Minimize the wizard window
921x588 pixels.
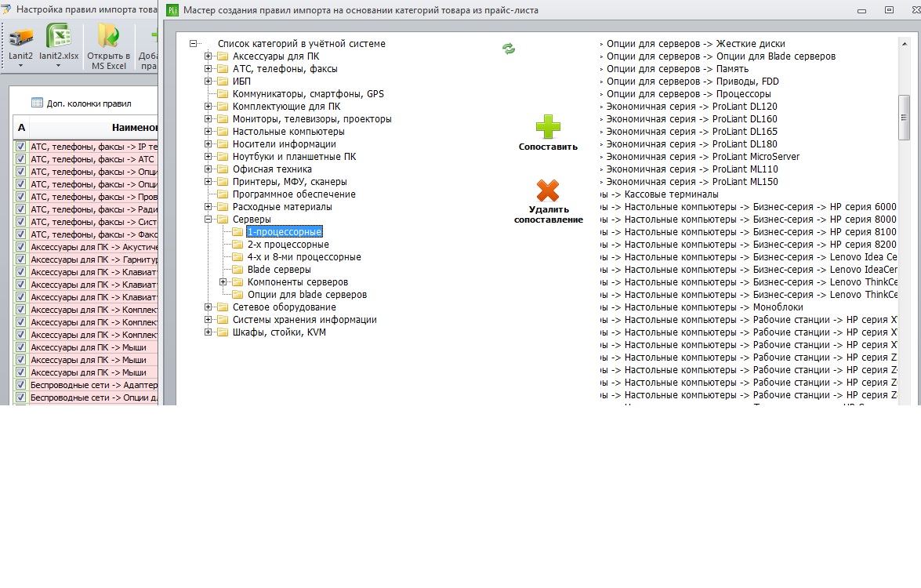(861, 10)
